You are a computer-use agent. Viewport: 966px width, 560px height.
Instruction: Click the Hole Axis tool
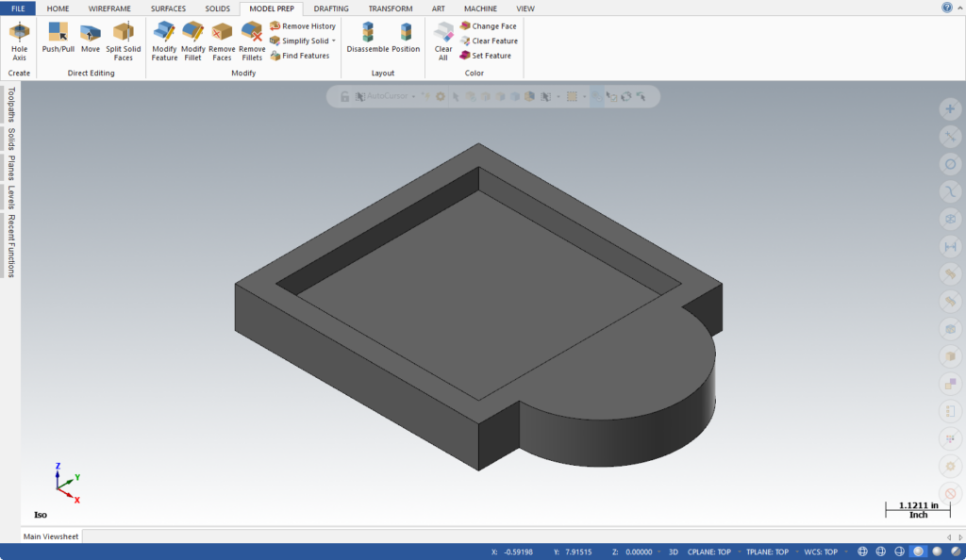[19, 41]
